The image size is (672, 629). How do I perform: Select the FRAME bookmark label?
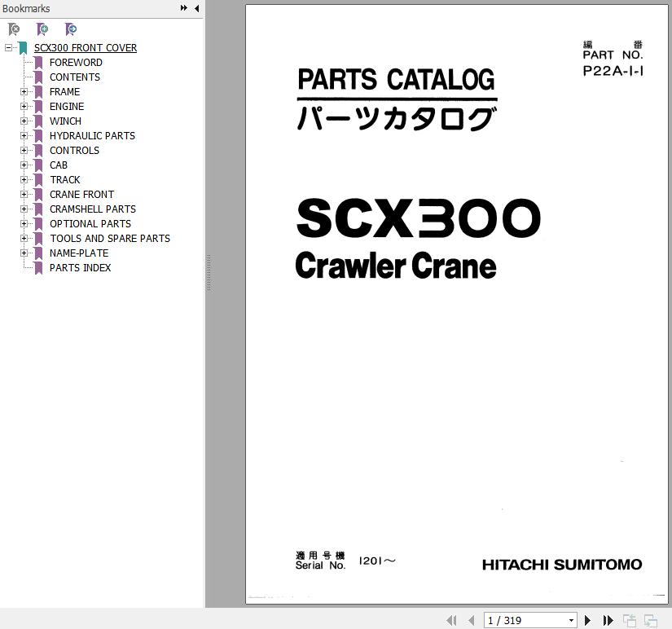pyautogui.click(x=64, y=92)
